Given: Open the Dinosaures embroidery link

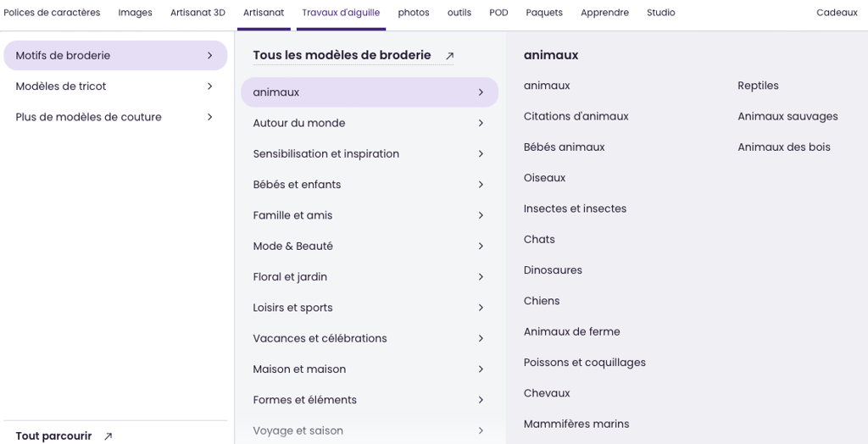Looking at the screenshot, I should (x=553, y=270).
